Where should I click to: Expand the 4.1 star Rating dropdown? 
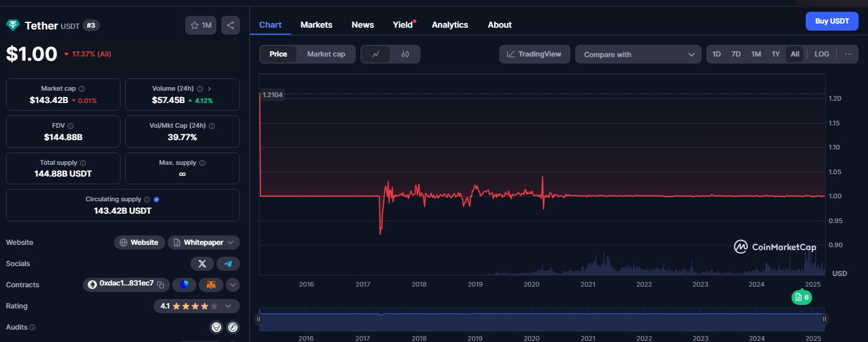[x=196, y=306]
